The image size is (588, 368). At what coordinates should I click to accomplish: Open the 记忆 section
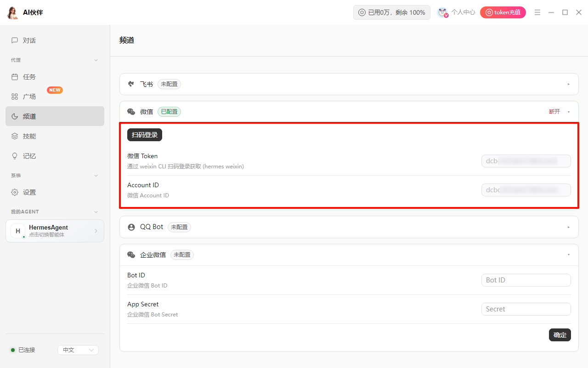55,156
